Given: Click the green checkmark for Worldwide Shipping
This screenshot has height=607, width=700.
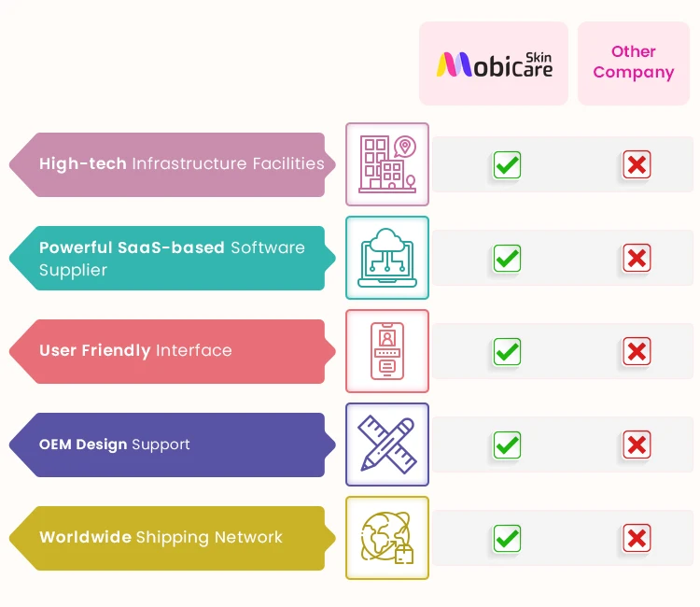Looking at the screenshot, I should coord(507,538).
